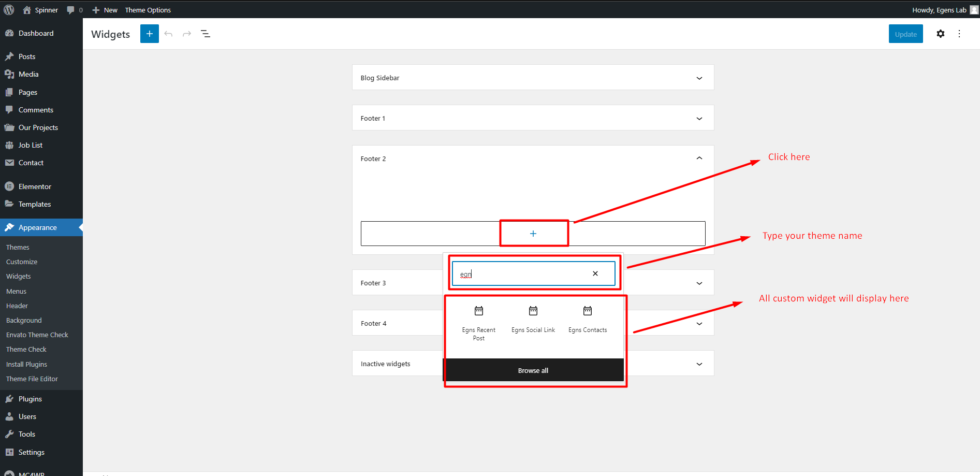The width and height of the screenshot is (980, 476).
Task: Select the Egns Contacts widget icon
Action: pyautogui.click(x=588, y=311)
